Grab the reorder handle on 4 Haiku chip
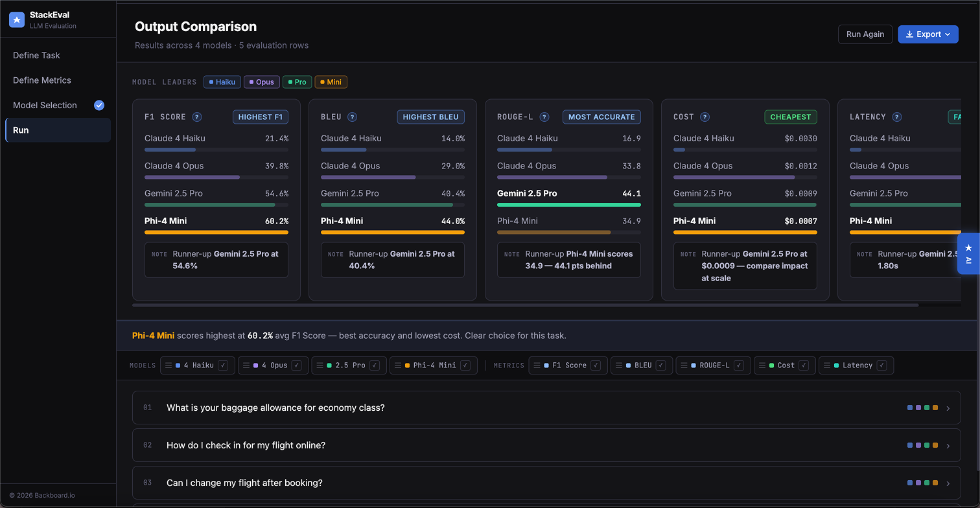 tap(169, 365)
